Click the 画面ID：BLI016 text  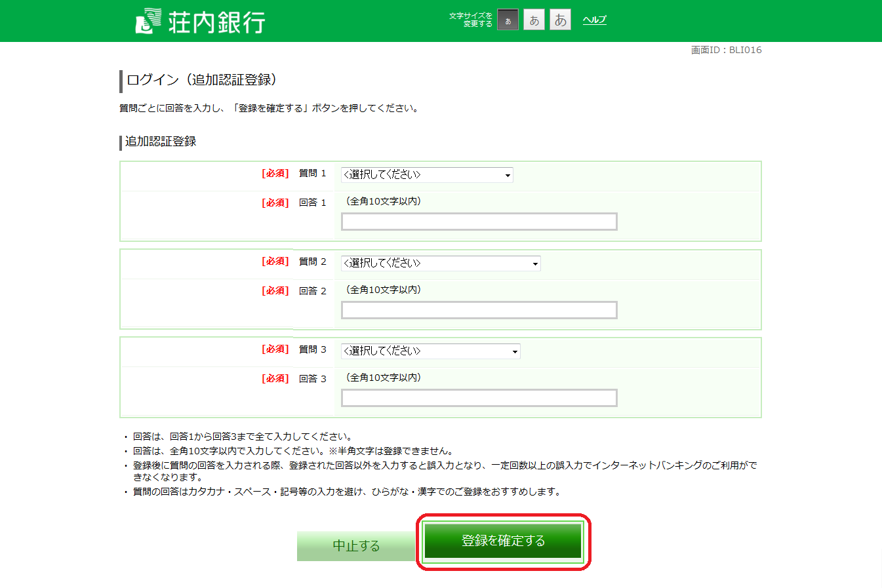coord(726,50)
